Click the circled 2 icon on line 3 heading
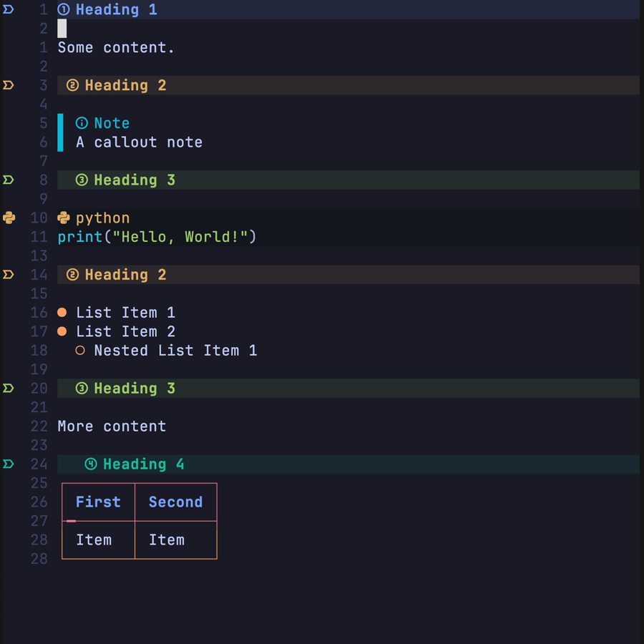The width and height of the screenshot is (644, 644). pyautogui.click(x=72, y=85)
